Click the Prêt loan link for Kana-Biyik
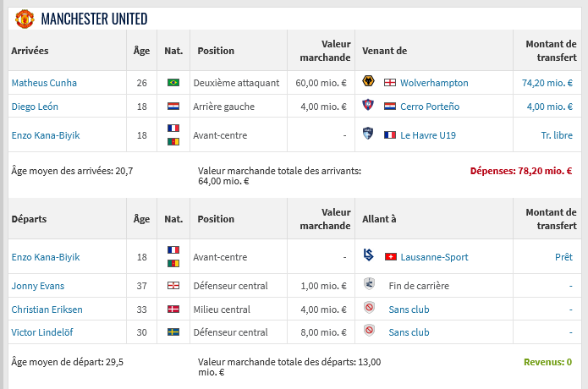 pos(563,257)
